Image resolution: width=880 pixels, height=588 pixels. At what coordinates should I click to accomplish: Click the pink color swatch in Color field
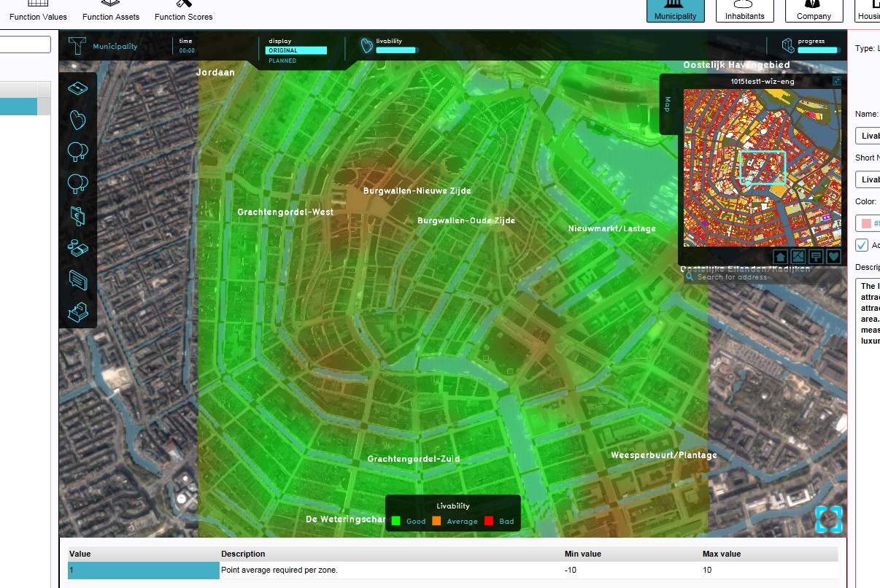[x=866, y=223]
